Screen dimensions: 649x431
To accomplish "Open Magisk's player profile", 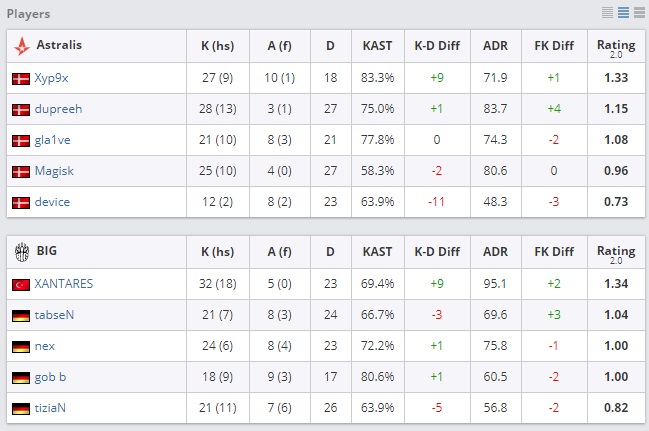I will (x=54, y=171).
